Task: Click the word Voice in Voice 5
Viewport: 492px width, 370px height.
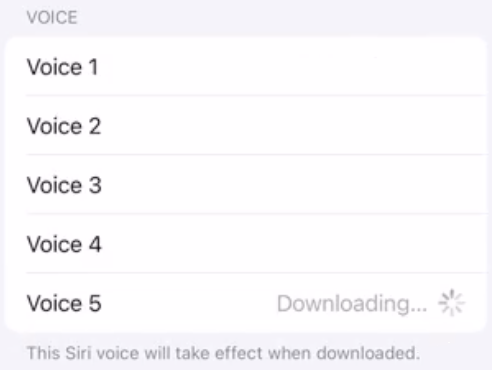Action: tap(54, 303)
